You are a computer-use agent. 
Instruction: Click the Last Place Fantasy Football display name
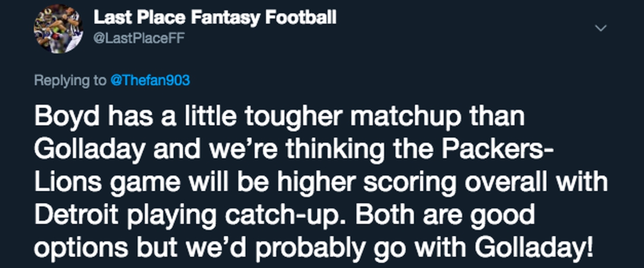(x=216, y=18)
